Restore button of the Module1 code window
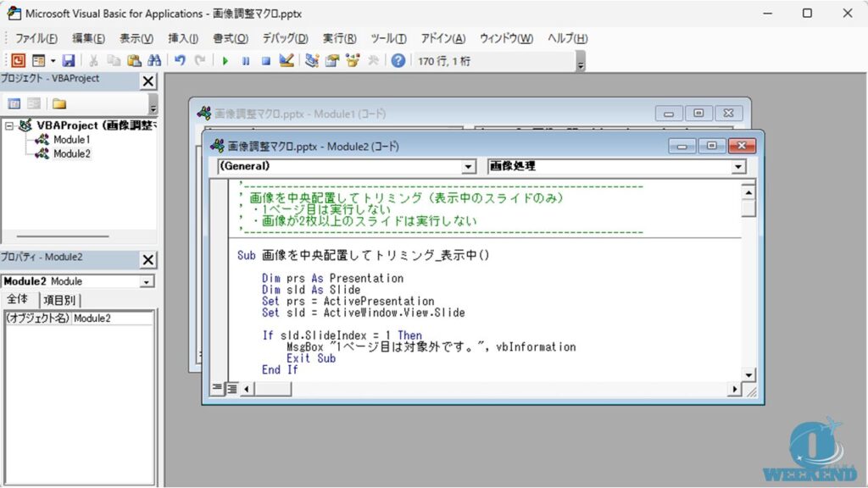Viewport: 868px width, 488px height. [x=698, y=114]
